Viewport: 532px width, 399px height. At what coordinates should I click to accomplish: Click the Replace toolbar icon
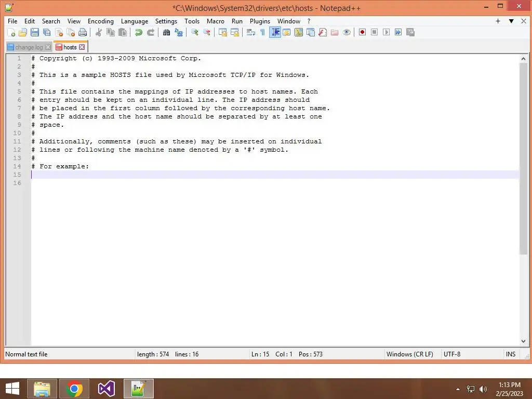(x=179, y=32)
